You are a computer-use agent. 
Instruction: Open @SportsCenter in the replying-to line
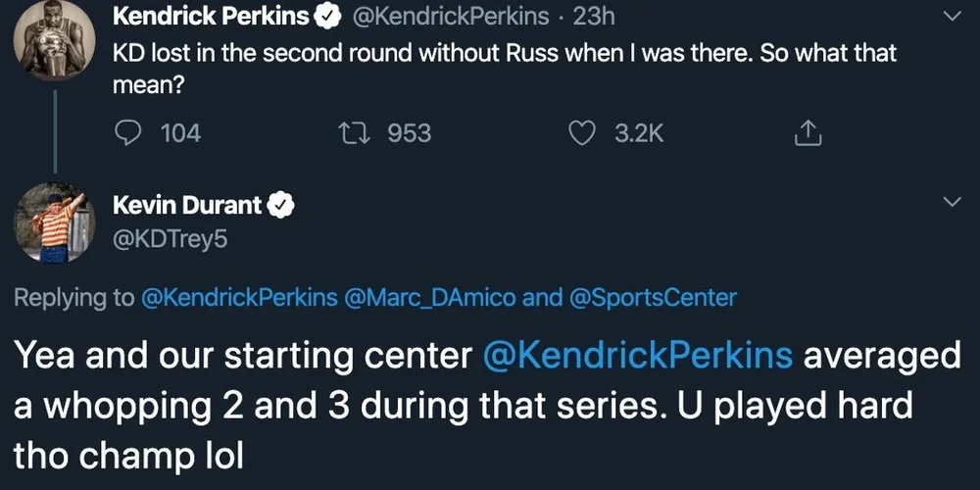pos(652,297)
